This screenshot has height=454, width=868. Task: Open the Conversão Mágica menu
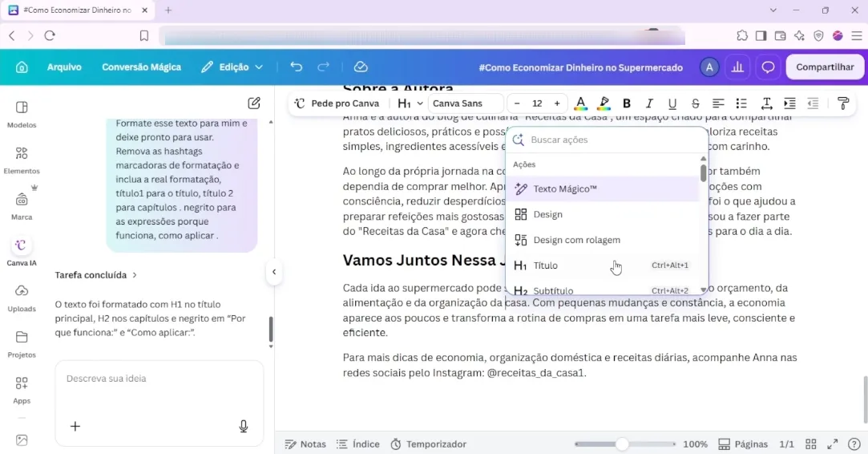point(141,67)
